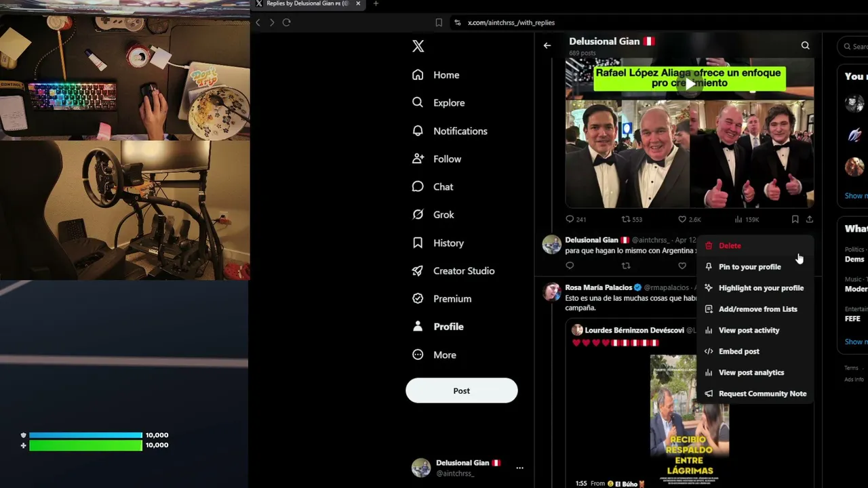The width and height of the screenshot is (868, 488).
Task: Click the '@rmapalacios' handle
Action: click(x=667, y=287)
